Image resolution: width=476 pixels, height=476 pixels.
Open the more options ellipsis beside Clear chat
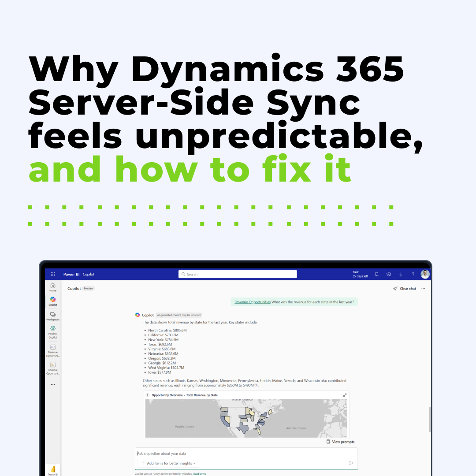pyautogui.click(x=423, y=289)
